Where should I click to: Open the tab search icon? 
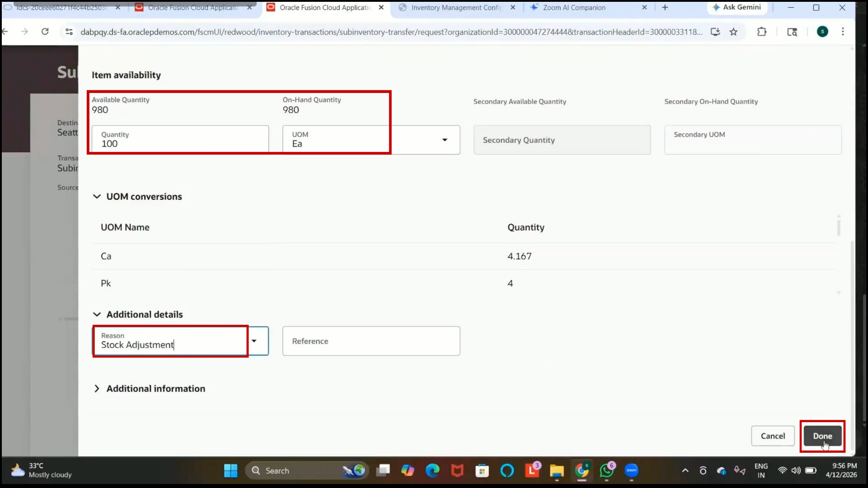(792, 32)
